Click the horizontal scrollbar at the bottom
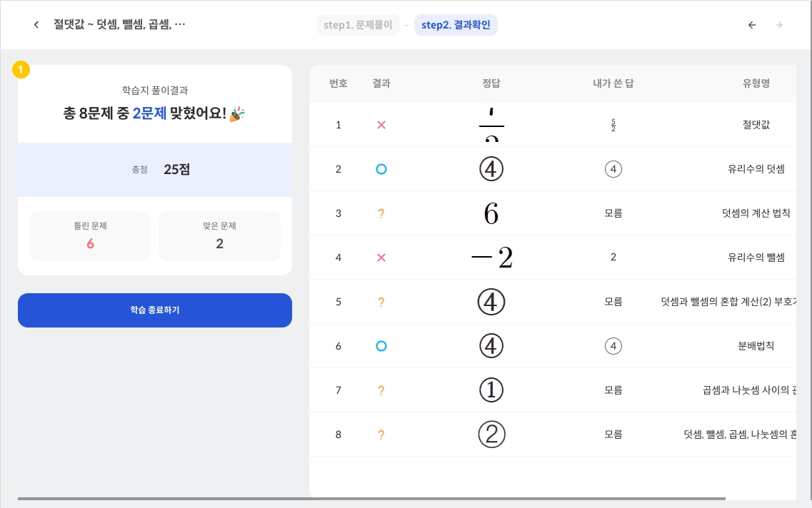812x508 pixels. coord(371,499)
